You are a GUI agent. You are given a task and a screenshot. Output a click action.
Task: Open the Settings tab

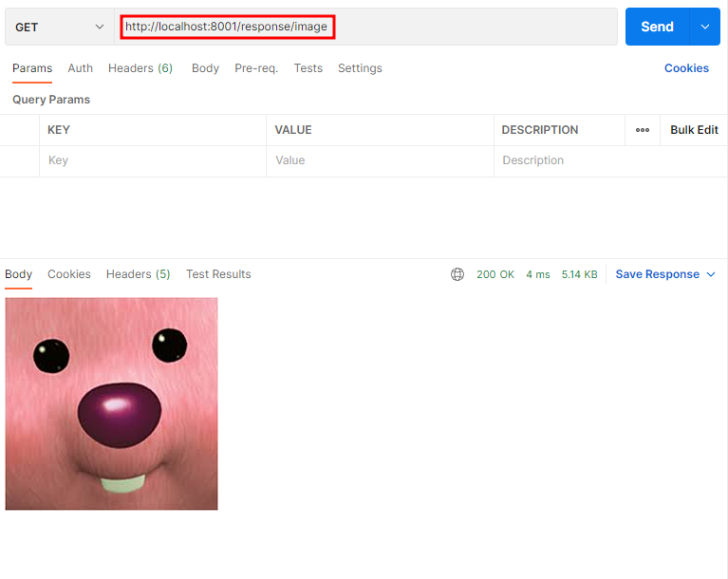point(360,68)
